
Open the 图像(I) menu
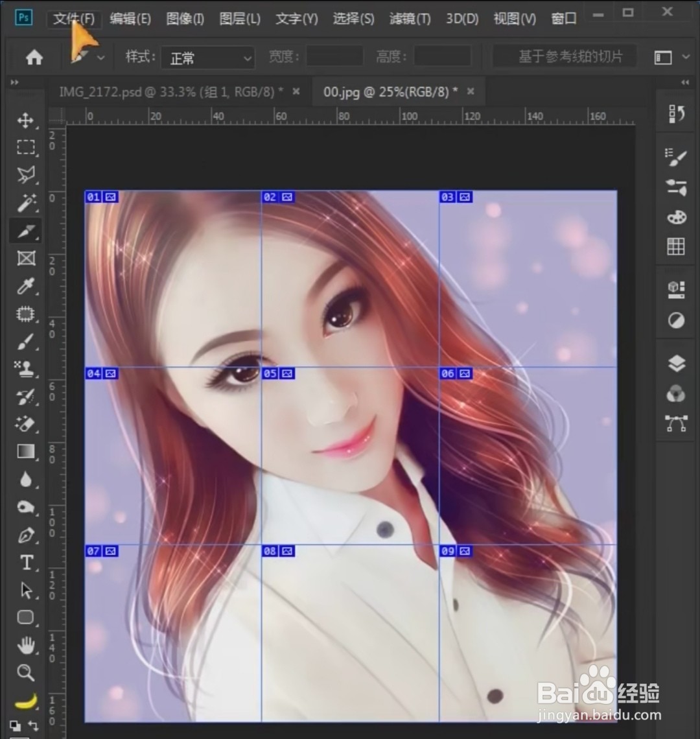pyautogui.click(x=185, y=19)
